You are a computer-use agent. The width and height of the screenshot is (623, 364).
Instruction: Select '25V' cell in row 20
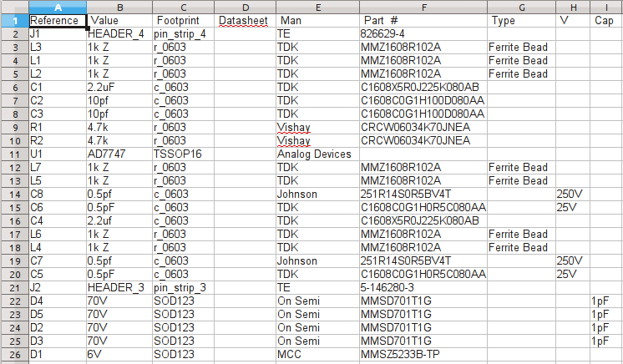[573, 274]
